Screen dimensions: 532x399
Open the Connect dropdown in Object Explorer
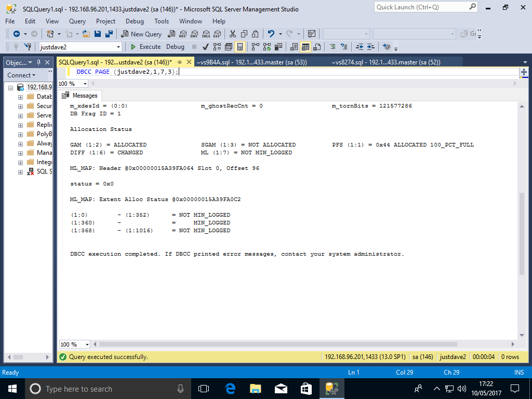pyautogui.click(x=22, y=75)
